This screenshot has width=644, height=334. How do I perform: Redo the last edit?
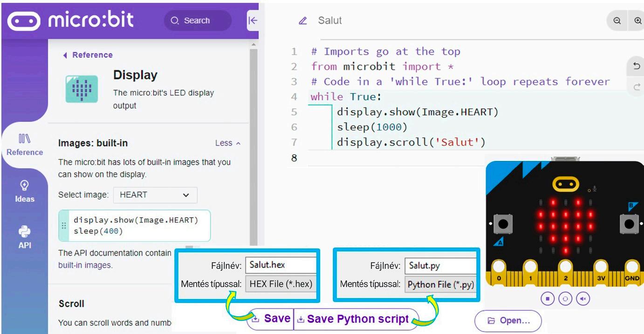click(637, 87)
